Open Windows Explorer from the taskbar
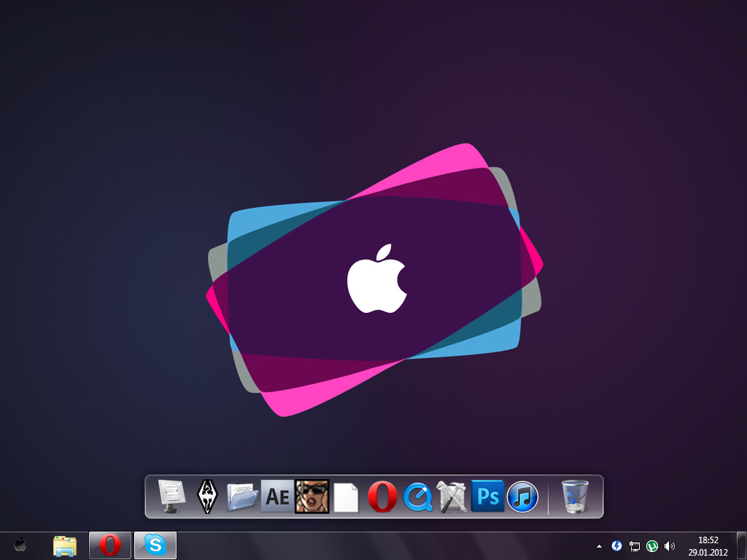This screenshot has width=747, height=560. coord(65,545)
